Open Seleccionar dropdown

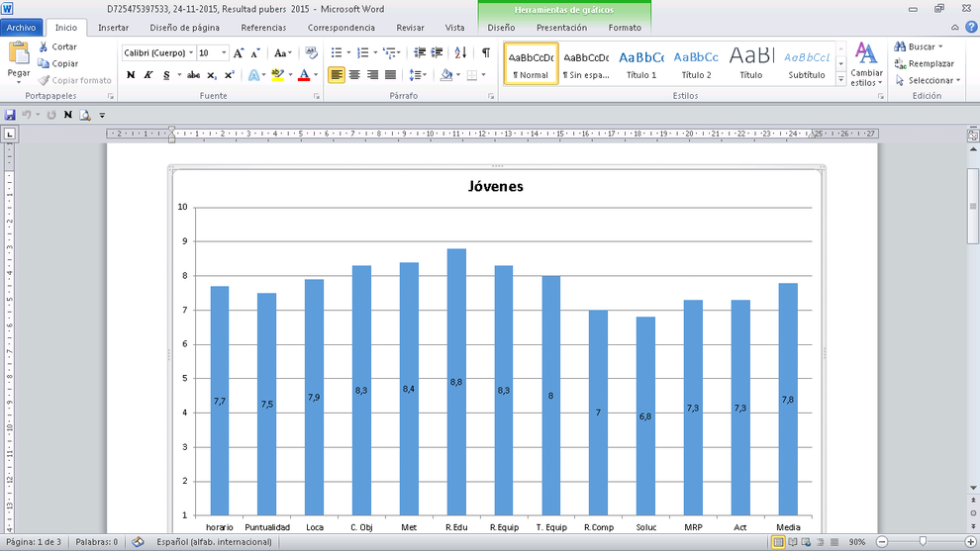(x=928, y=80)
